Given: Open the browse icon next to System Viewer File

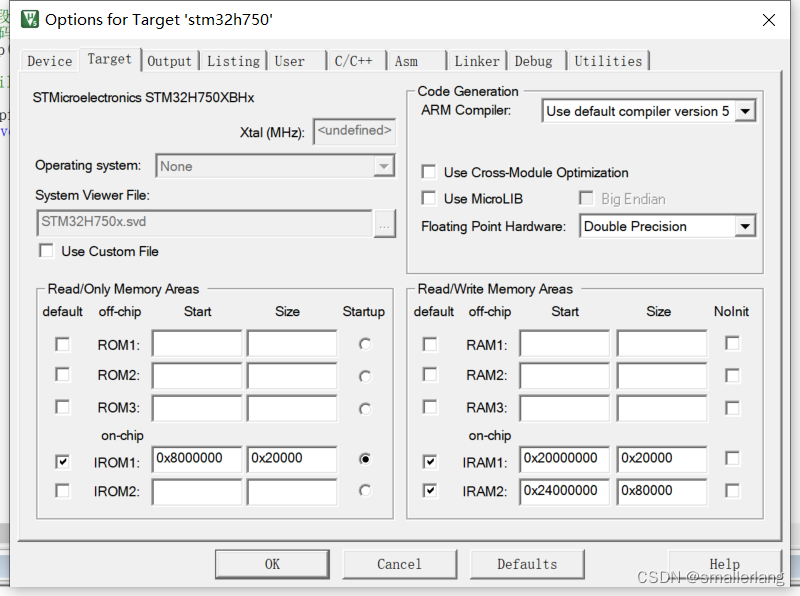Looking at the screenshot, I should point(384,224).
